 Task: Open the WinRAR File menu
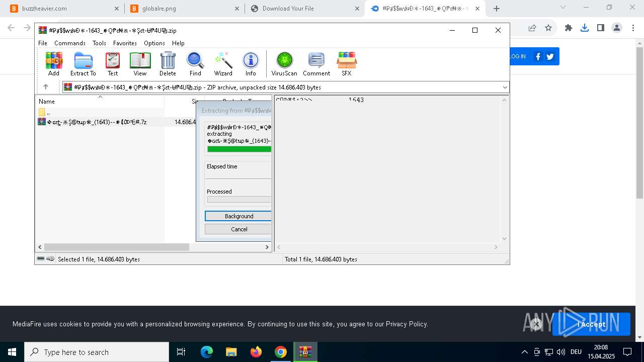43,43
